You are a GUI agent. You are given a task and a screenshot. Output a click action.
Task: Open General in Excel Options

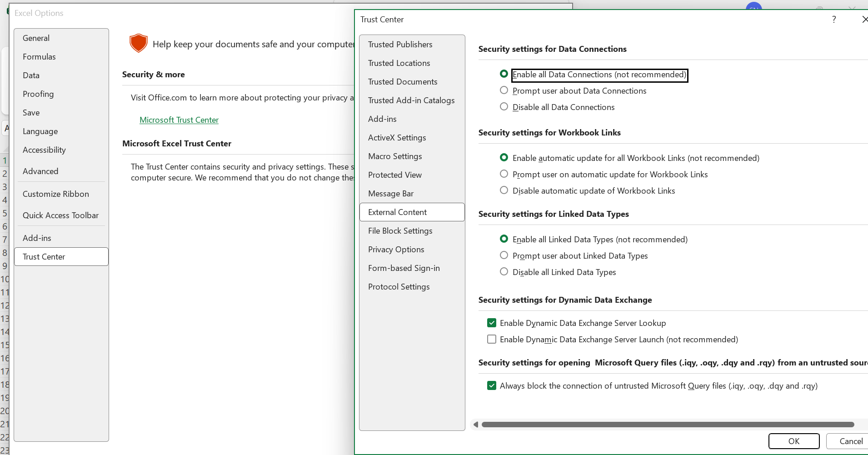pyautogui.click(x=61, y=38)
